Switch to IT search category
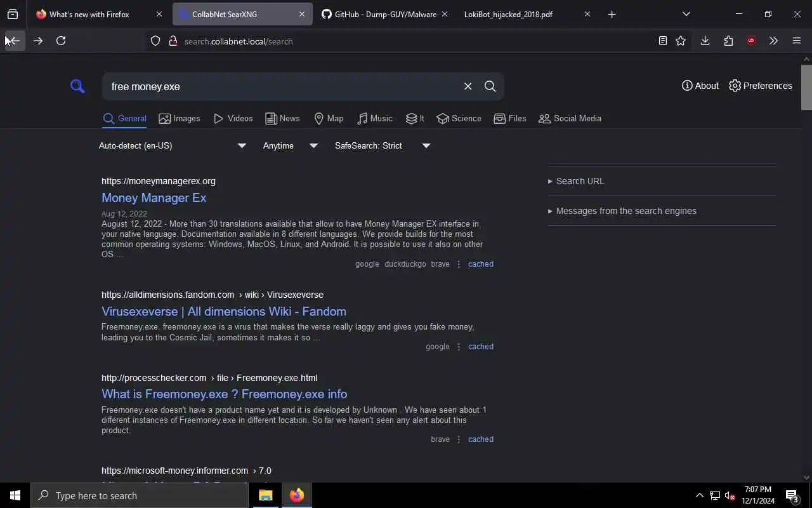Viewport: 812px width, 508px height. click(x=415, y=119)
